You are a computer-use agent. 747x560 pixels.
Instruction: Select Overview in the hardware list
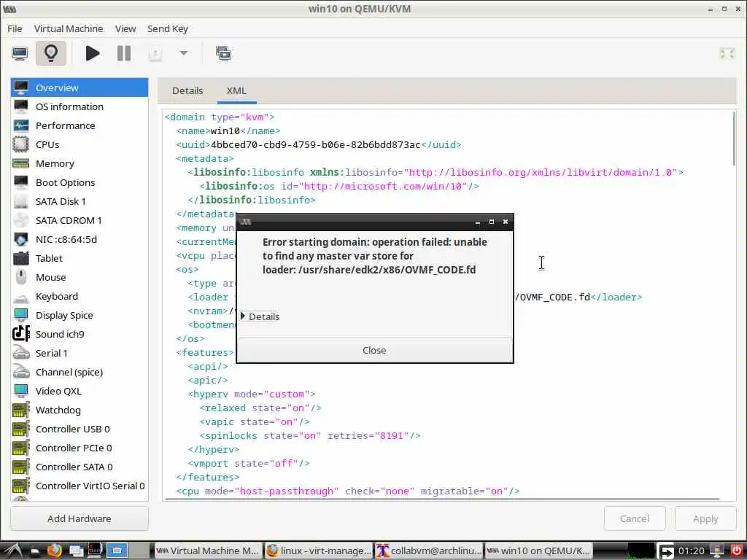(80, 87)
